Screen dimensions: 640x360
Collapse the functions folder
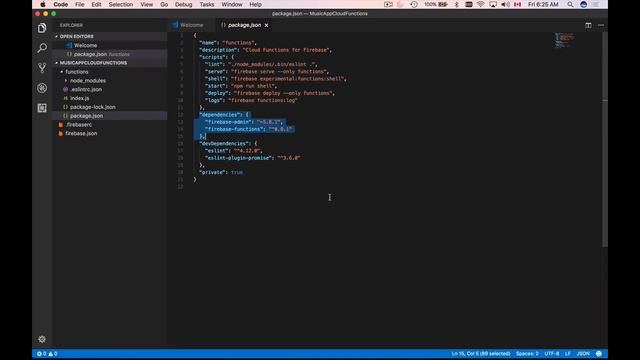(x=77, y=72)
